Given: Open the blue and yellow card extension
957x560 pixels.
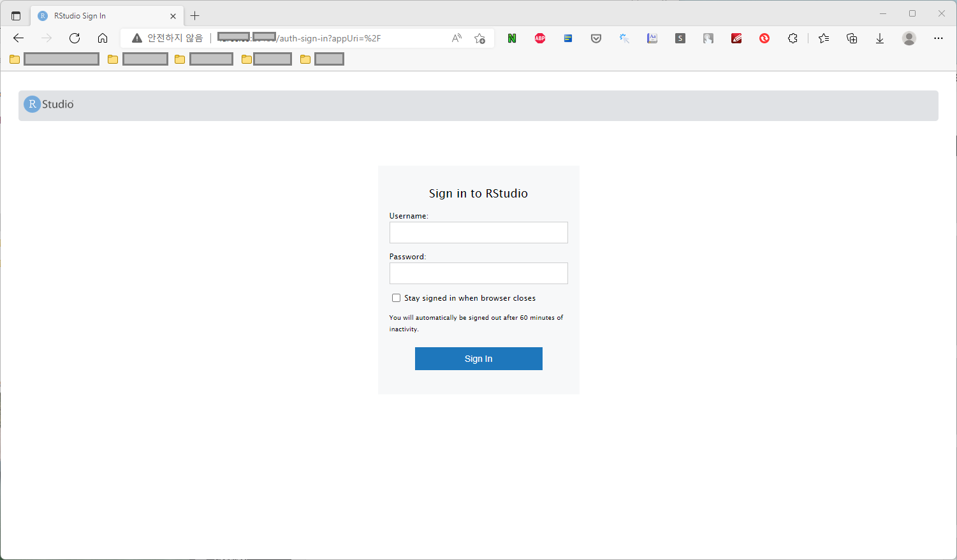Looking at the screenshot, I should (x=568, y=38).
